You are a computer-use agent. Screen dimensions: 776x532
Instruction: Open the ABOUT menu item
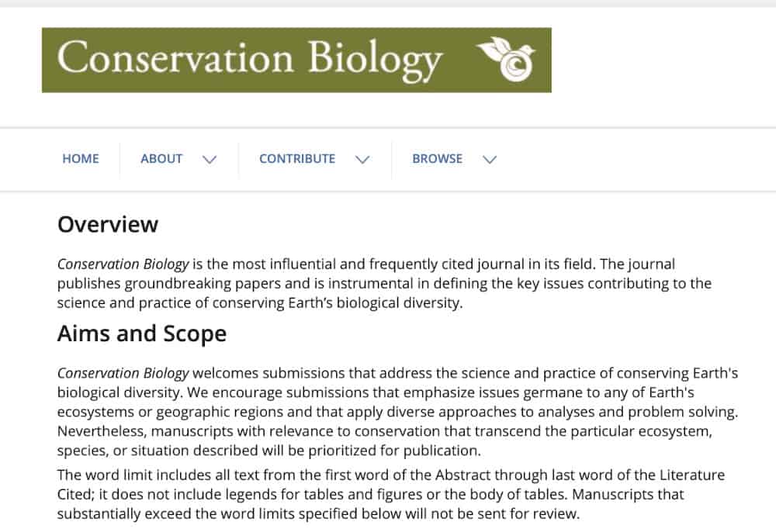point(161,159)
